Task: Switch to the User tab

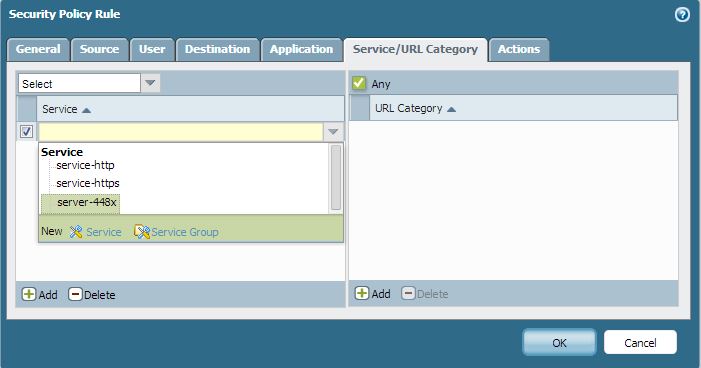Action: (x=152, y=49)
